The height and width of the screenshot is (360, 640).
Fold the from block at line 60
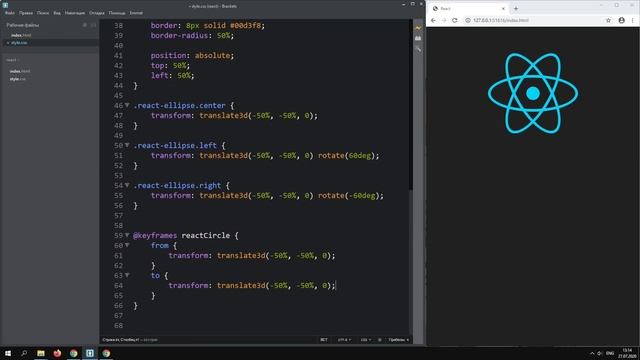pyautogui.click(x=127, y=245)
